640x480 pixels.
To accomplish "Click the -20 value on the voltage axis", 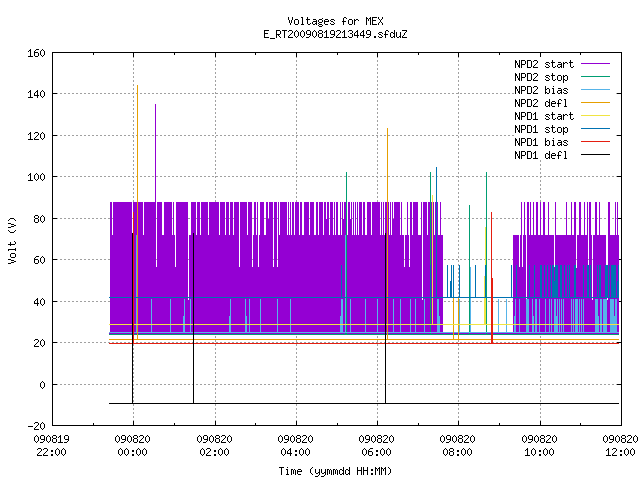I will (x=36, y=426).
